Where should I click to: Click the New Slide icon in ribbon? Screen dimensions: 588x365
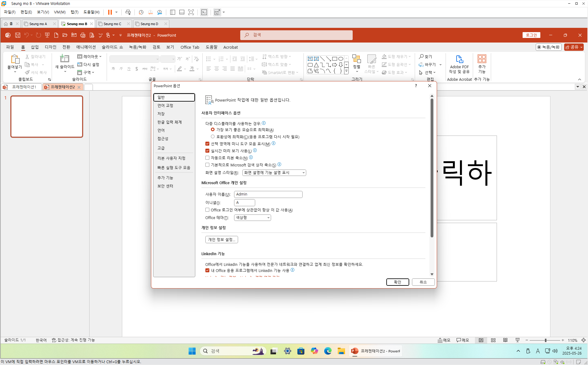pyautogui.click(x=64, y=59)
